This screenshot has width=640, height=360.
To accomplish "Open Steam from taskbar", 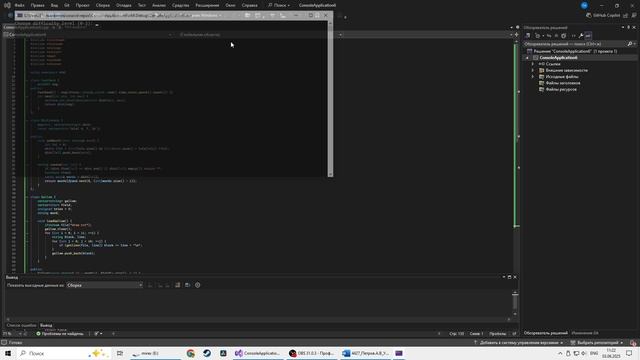I will click(x=207, y=353).
